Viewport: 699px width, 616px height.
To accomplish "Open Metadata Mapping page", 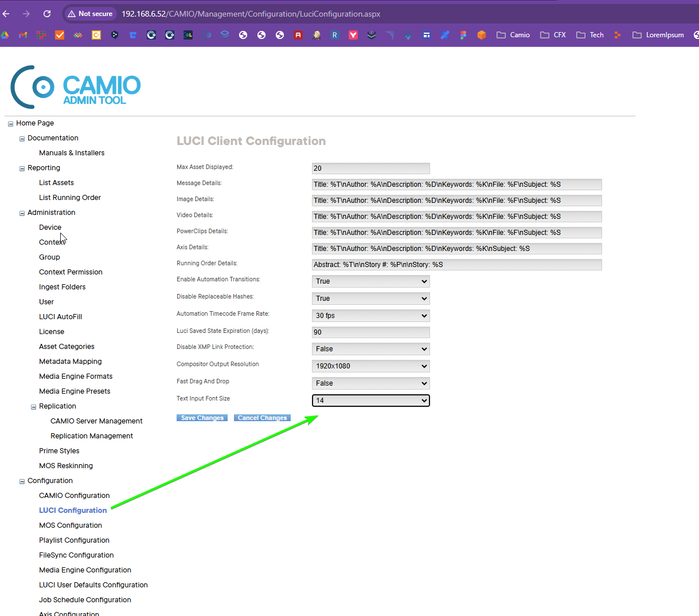I will tap(71, 362).
